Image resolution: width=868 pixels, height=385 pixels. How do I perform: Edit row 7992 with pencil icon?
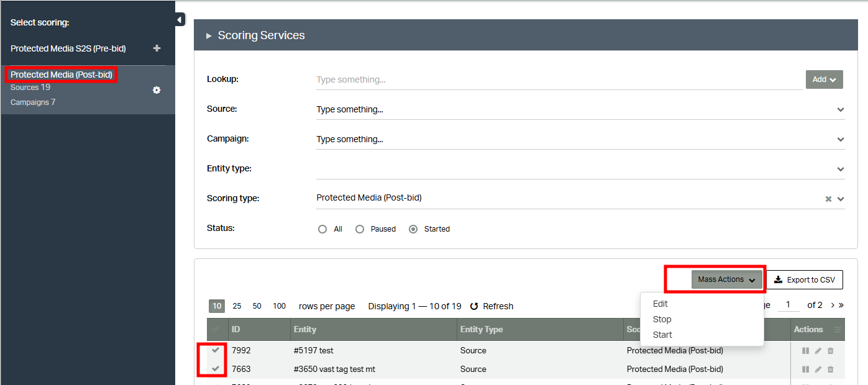pyautogui.click(x=818, y=351)
